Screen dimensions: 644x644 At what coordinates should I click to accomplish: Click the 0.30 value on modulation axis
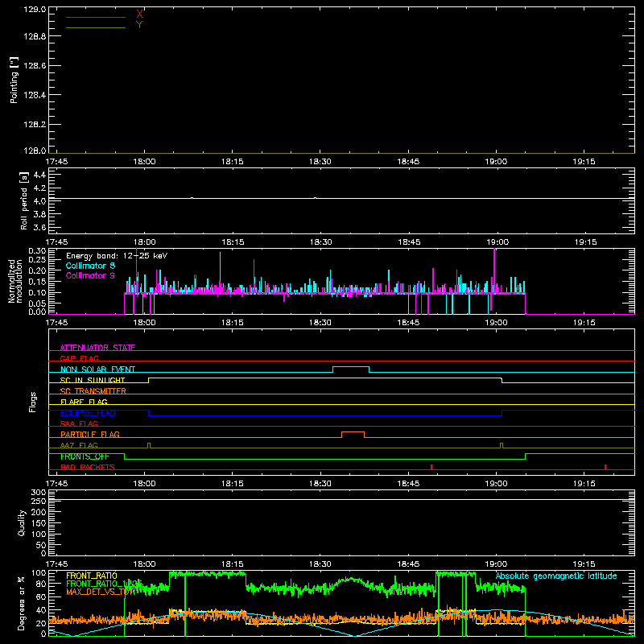pos(37,250)
